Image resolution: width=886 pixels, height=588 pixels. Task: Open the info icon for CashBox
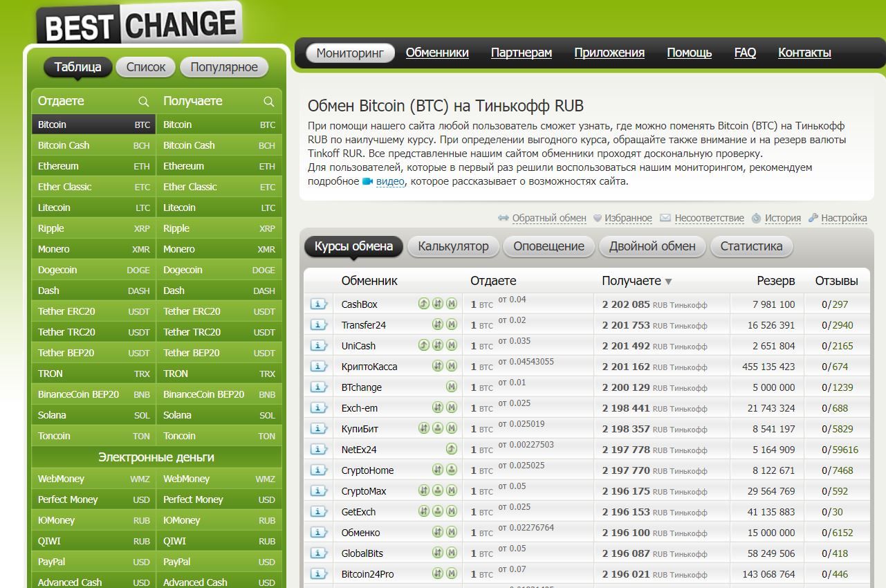[319, 304]
